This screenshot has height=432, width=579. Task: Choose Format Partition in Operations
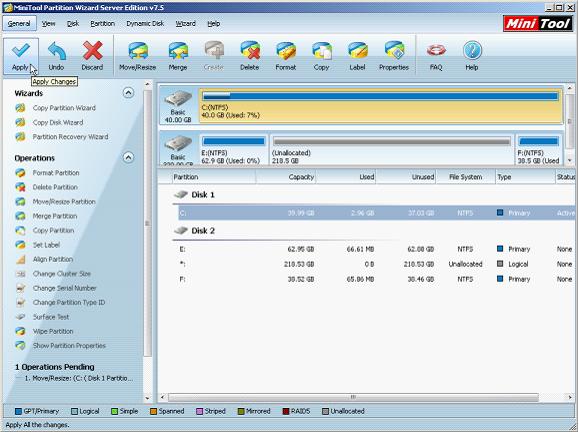(56, 173)
